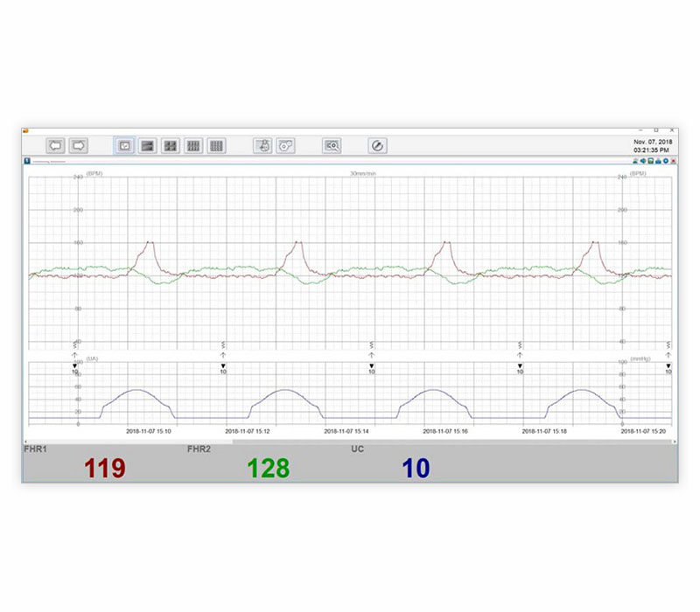Open the patient information icon
Viewport: 700px width, 612px height.
point(262,146)
